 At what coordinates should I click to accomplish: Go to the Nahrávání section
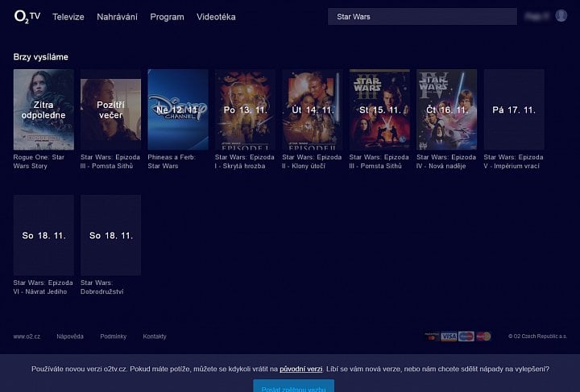(x=117, y=17)
